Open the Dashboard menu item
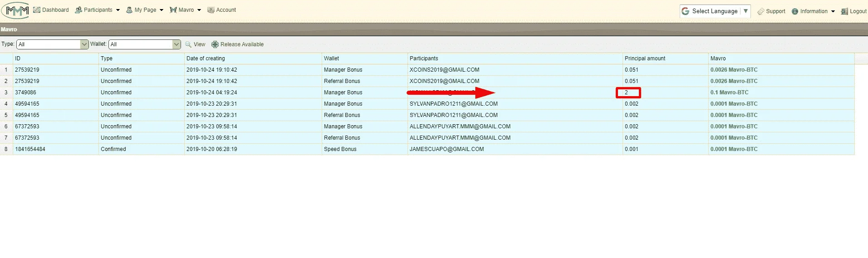The width and height of the screenshot is (868, 258). click(x=55, y=10)
